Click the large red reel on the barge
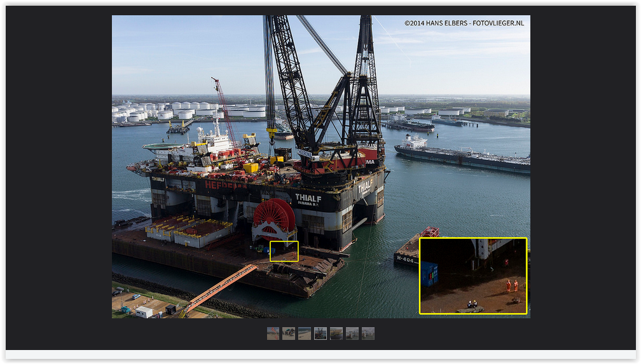 pos(274,217)
